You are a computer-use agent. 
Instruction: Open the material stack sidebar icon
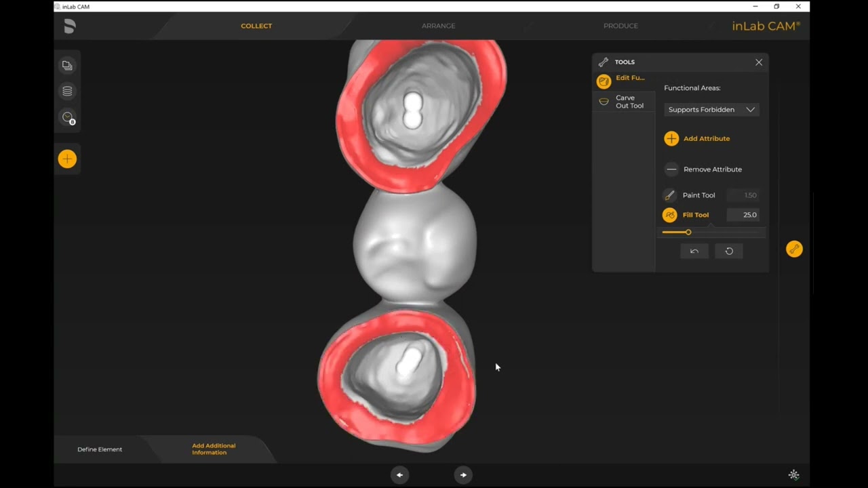click(67, 91)
